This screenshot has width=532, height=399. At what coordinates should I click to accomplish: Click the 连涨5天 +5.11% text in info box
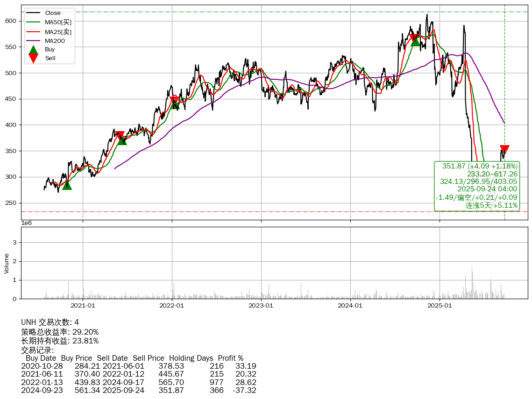point(491,205)
